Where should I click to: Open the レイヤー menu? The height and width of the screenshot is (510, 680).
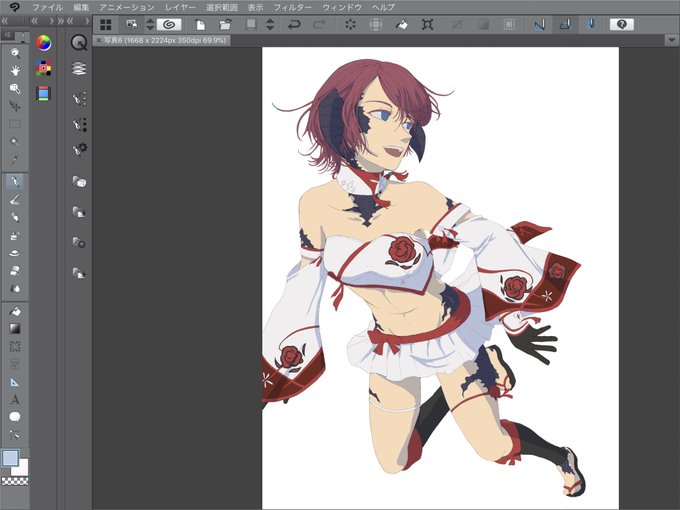[x=180, y=7]
